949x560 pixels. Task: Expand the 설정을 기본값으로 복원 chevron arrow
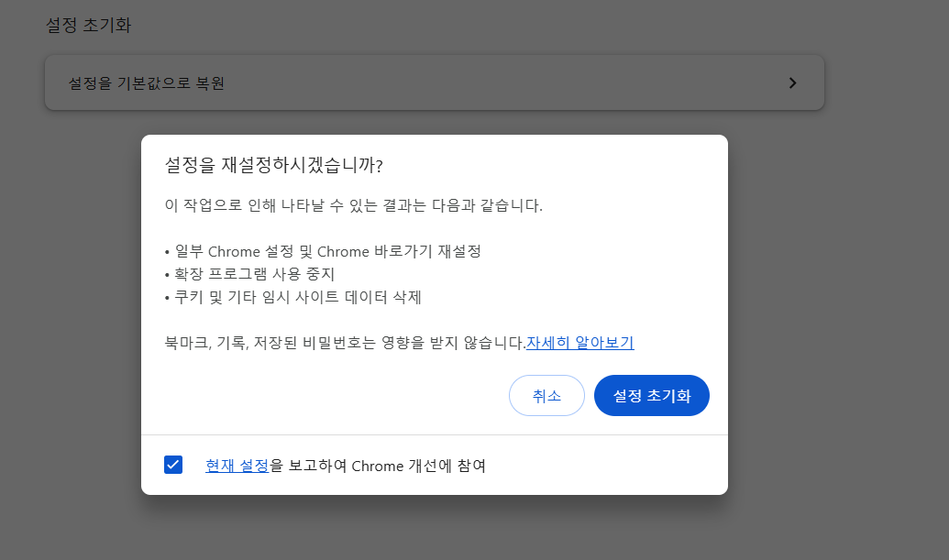pyautogui.click(x=793, y=82)
